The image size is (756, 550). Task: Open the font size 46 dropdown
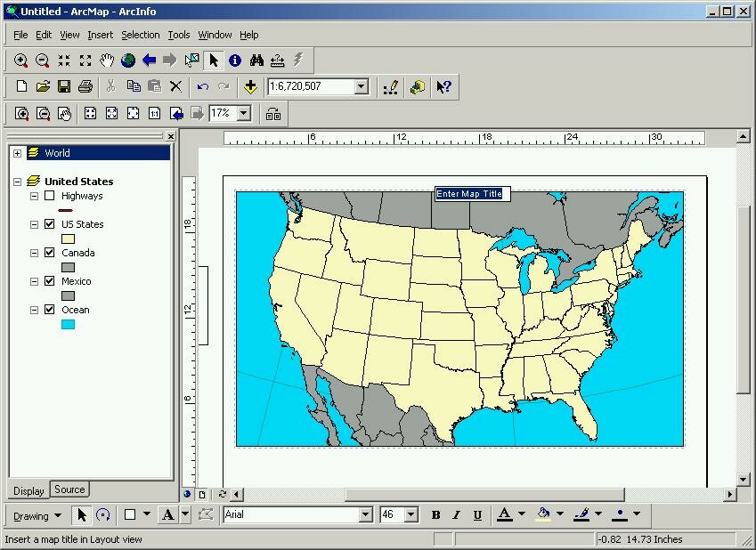411,514
